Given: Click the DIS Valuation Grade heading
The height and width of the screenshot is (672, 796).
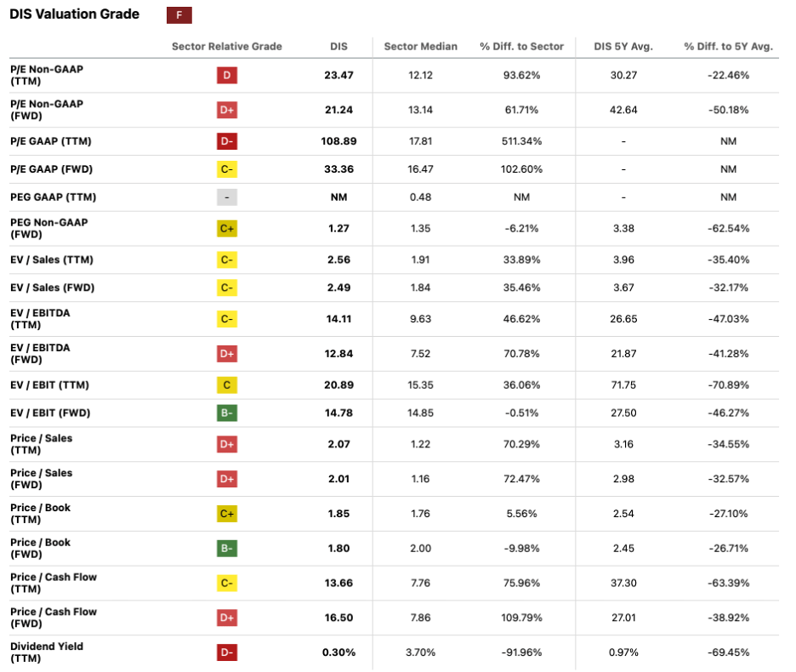Looking at the screenshot, I should [74, 14].
